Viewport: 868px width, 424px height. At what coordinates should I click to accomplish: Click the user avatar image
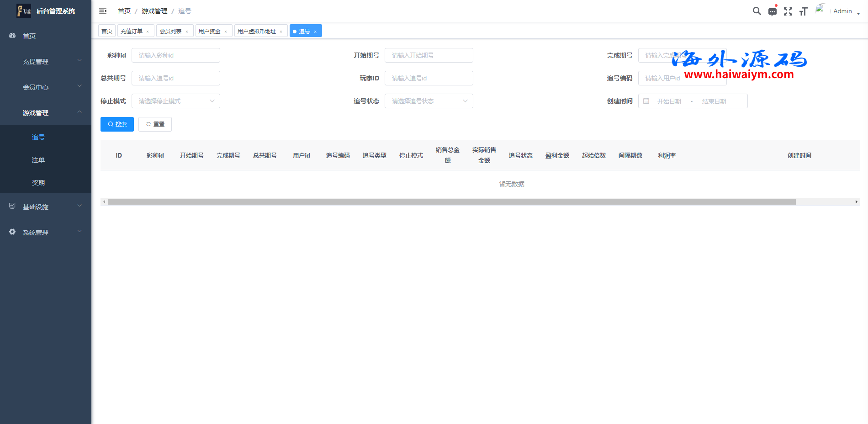pyautogui.click(x=820, y=11)
